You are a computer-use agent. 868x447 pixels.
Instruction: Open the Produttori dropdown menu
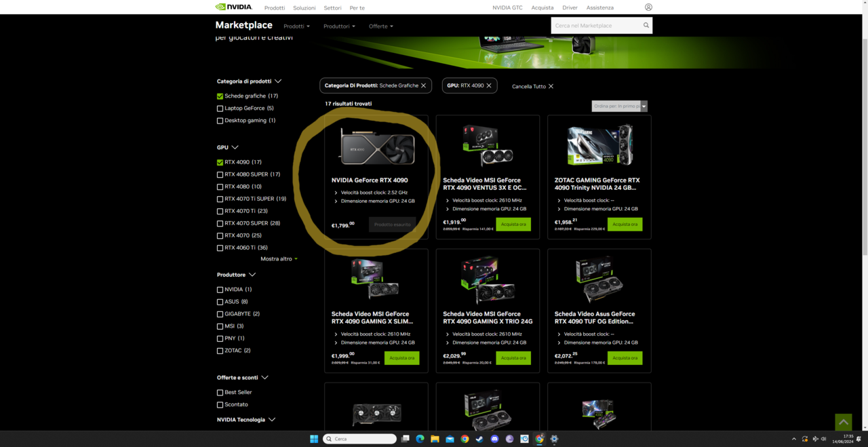click(x=339, y=26)
